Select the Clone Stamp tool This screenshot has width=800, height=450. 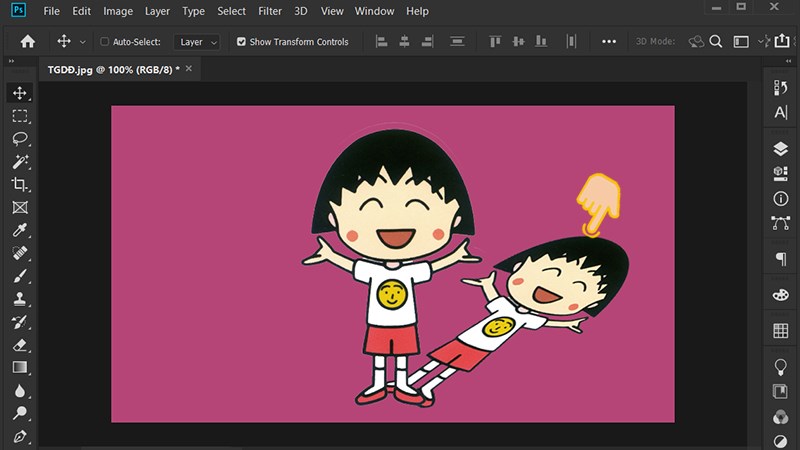pos(19,299)
